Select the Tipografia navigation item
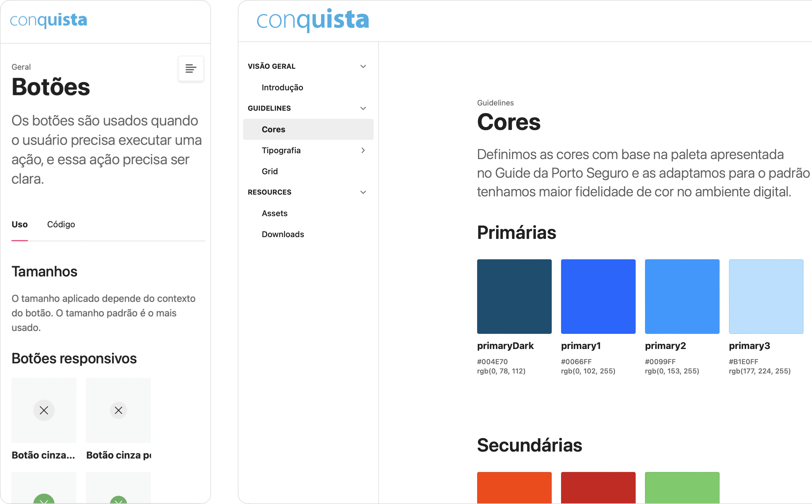 (x=282, y=150)
